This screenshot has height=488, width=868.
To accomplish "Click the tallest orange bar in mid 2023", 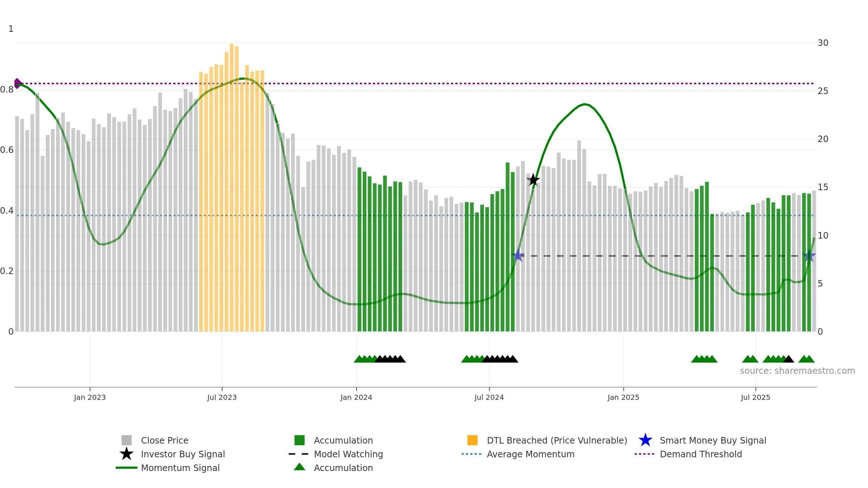I will [231, 187].
